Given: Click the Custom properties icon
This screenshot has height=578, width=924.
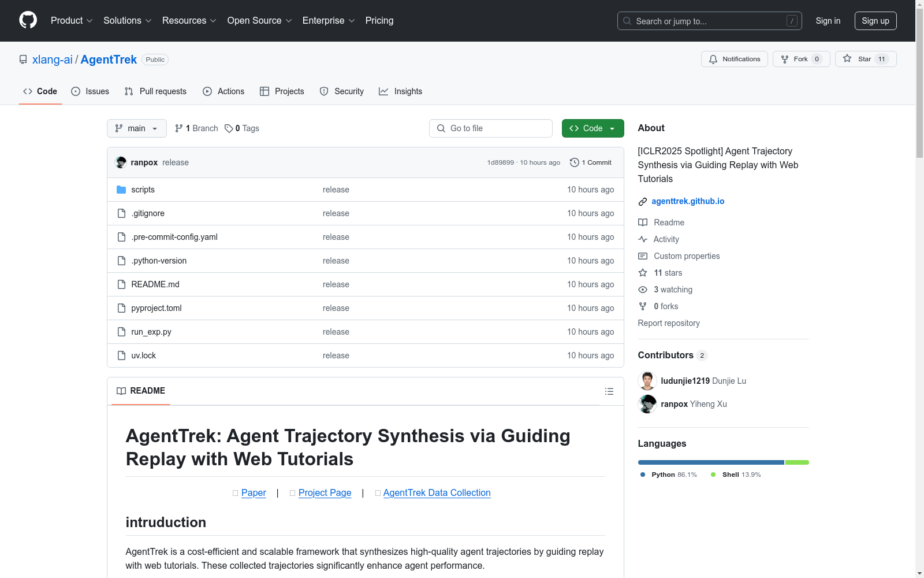Looking at the screenshot, I should pyautogui.click(x=643, y=256).
